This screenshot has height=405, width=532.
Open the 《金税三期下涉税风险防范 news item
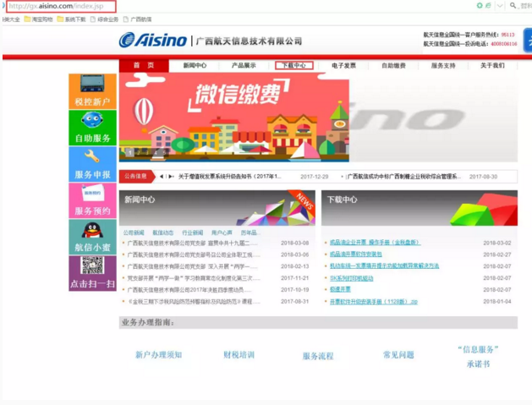(x=194, y=302)
